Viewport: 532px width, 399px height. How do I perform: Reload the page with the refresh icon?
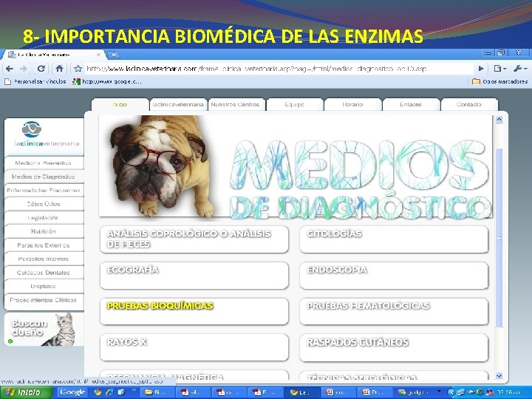point(41,69)
